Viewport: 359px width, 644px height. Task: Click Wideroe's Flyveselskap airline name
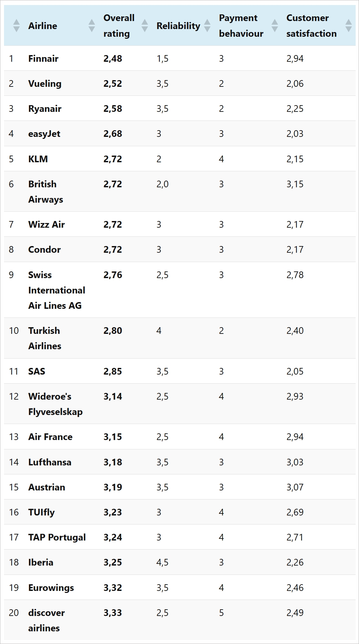point(55,404)
